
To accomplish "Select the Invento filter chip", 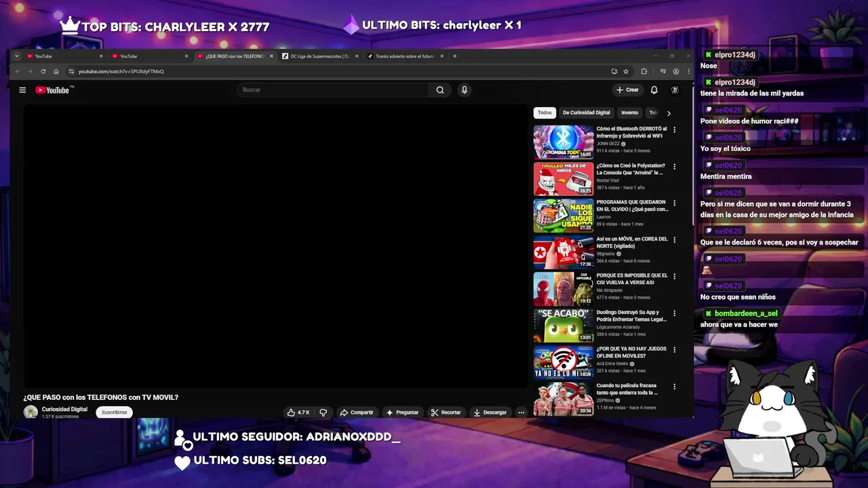I will pos(630,113).
